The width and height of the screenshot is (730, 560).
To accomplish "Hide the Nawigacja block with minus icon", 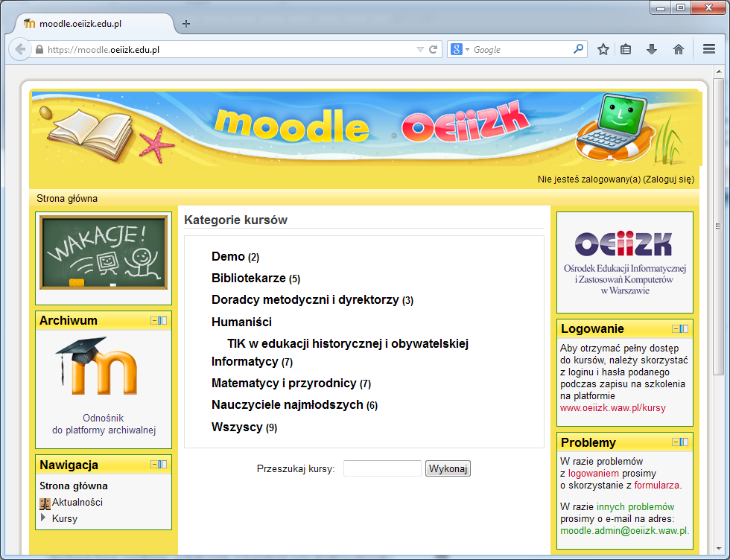I will tap(154, 465).
